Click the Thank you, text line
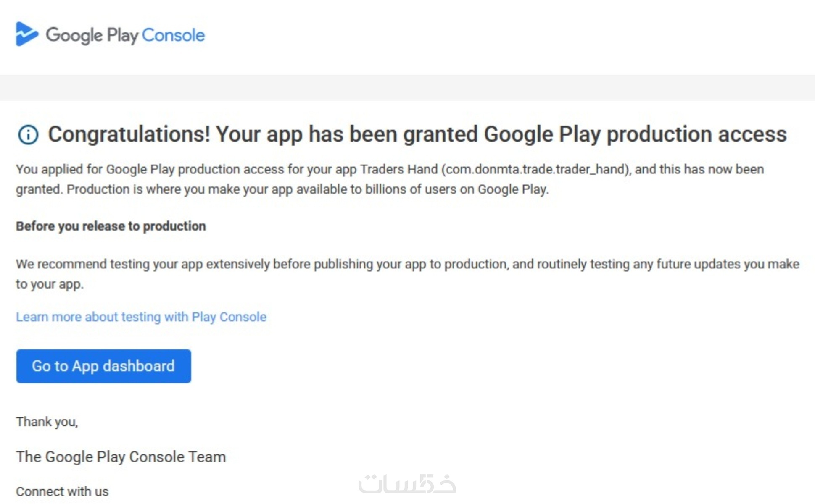The image size is (815, 504). (x=47, y=422)
